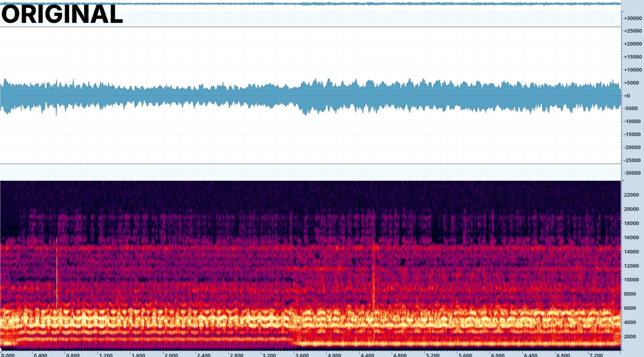Click the ORIGINAL title label
The width and height of the screenshot is (644, 357).
[x=62, y=14]
